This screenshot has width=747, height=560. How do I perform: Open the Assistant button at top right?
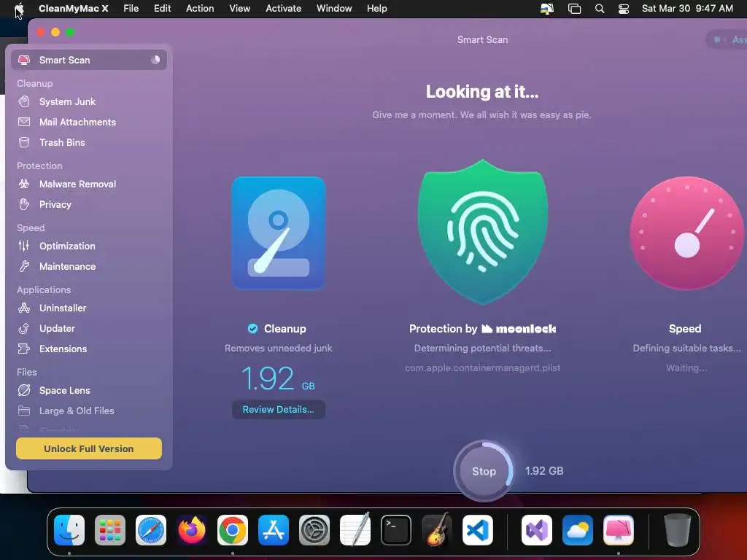pos(727,39)
